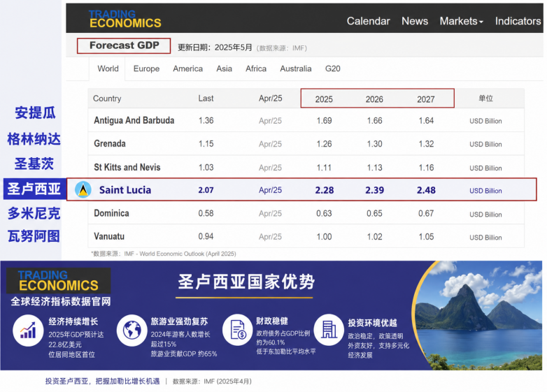Click Grenada's 2026 value 1.30
Screen dimensions: 547x392
[x=375, y=144]
